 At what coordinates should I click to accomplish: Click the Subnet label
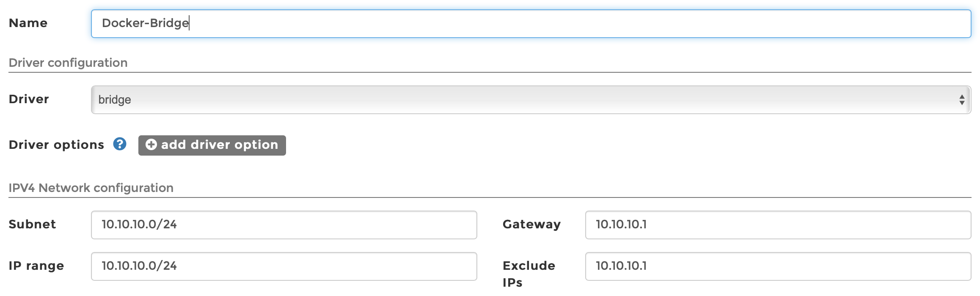32,225
